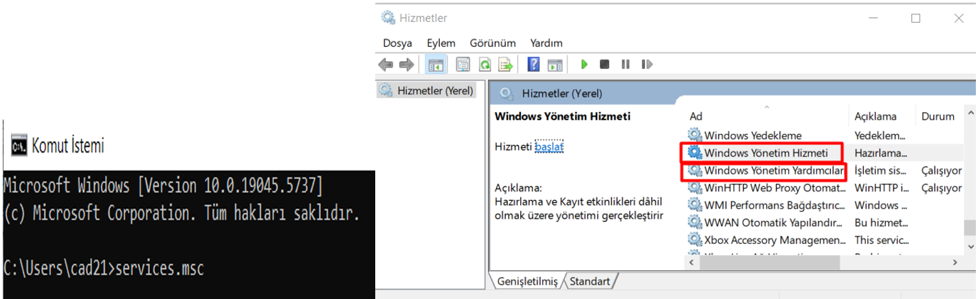Click the 'WinHTTP i...' description cell
Viewport: 980px width, 299px height.
point(883,188)
